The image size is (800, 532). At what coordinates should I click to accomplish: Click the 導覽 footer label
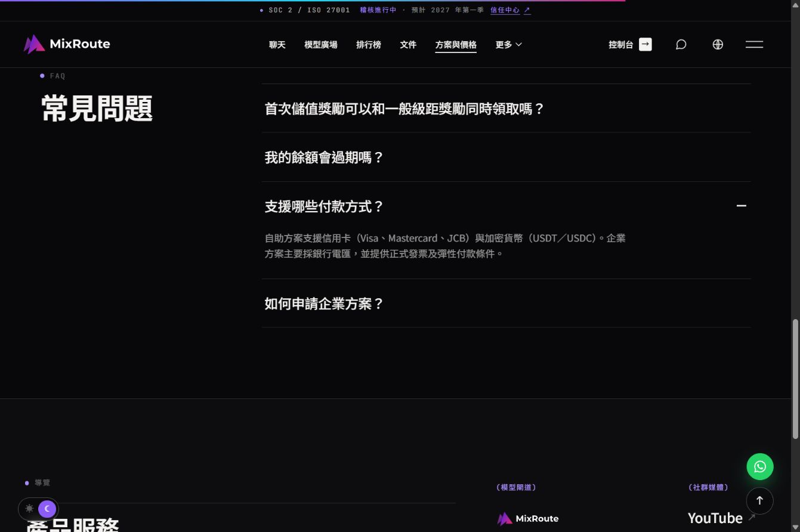42,482
